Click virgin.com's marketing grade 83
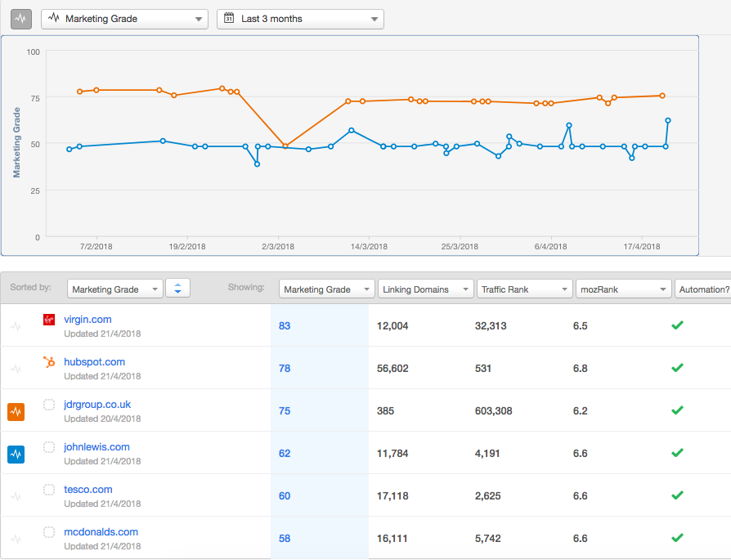The width and height of the screenshot is (731, 560). tap(285, 326)
